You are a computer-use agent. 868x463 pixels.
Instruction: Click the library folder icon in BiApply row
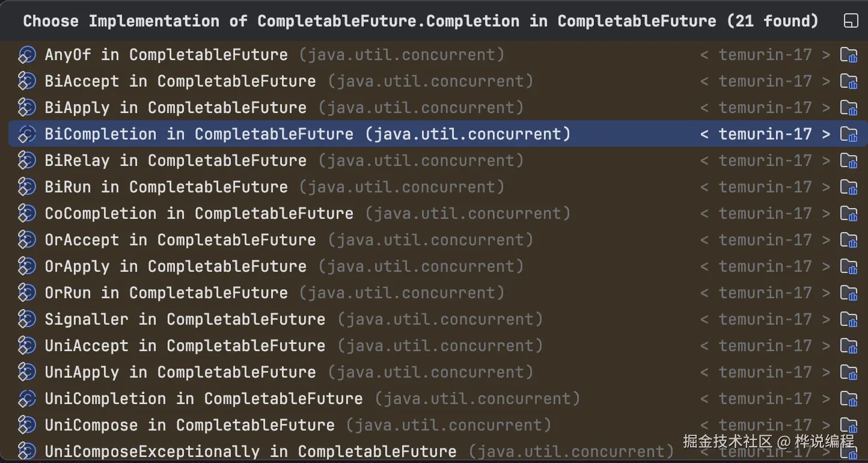pyautogui.click(x=849, y=108)
